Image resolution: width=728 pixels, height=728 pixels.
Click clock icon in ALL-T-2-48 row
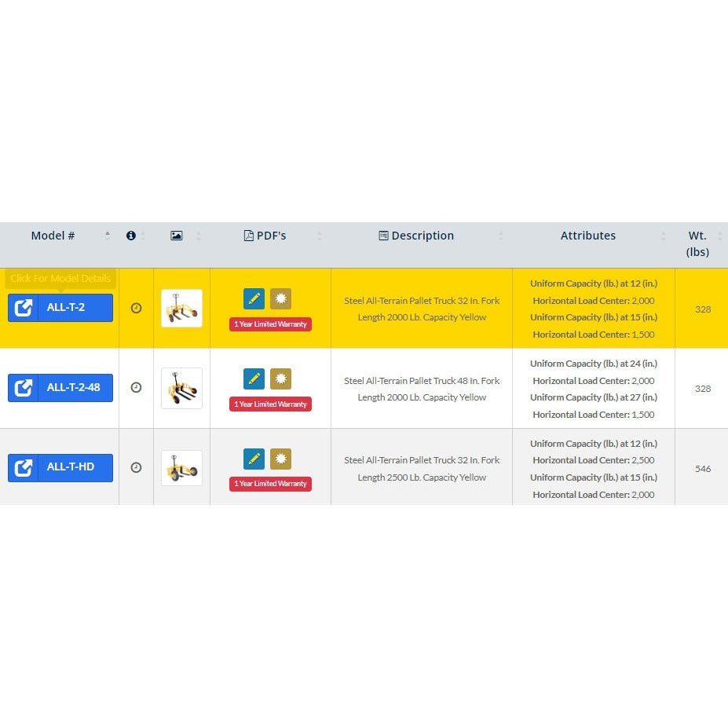136,387
